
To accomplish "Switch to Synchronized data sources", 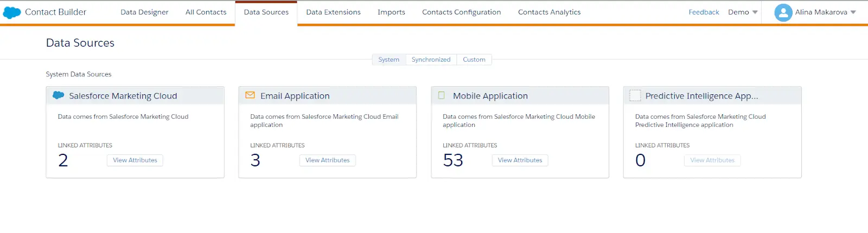I will tap(431, 60).
